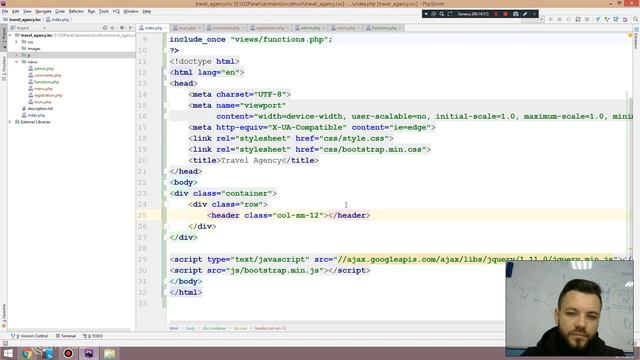Screen dimensions: 640x360
Task: Click index.php breadcrumb in navigation bar
Action: pos(58,20)
